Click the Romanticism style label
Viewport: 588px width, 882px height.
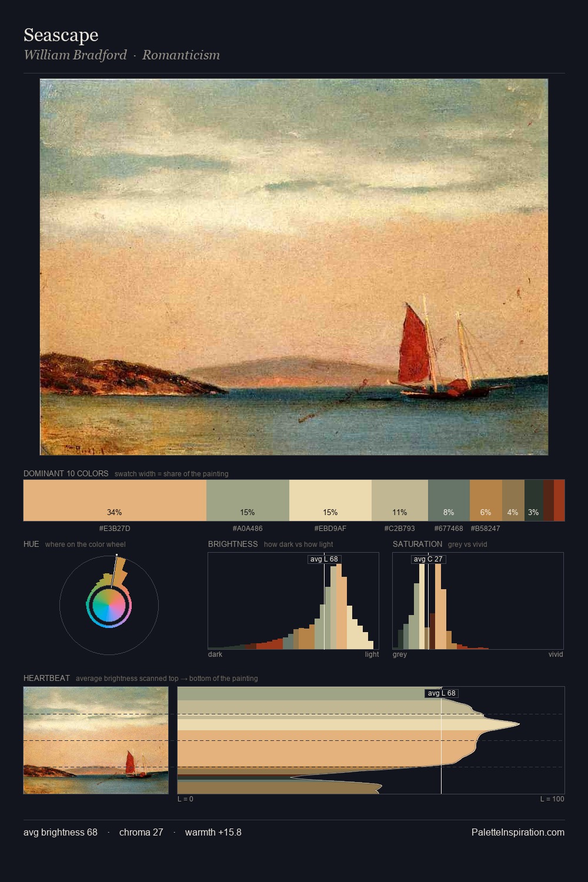pos(181,55)
